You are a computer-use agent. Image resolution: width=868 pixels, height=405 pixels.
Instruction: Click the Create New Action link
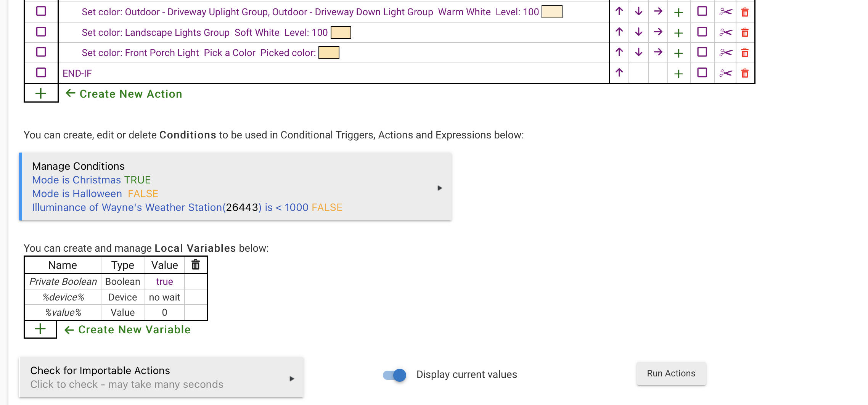(x=130, y=94)
